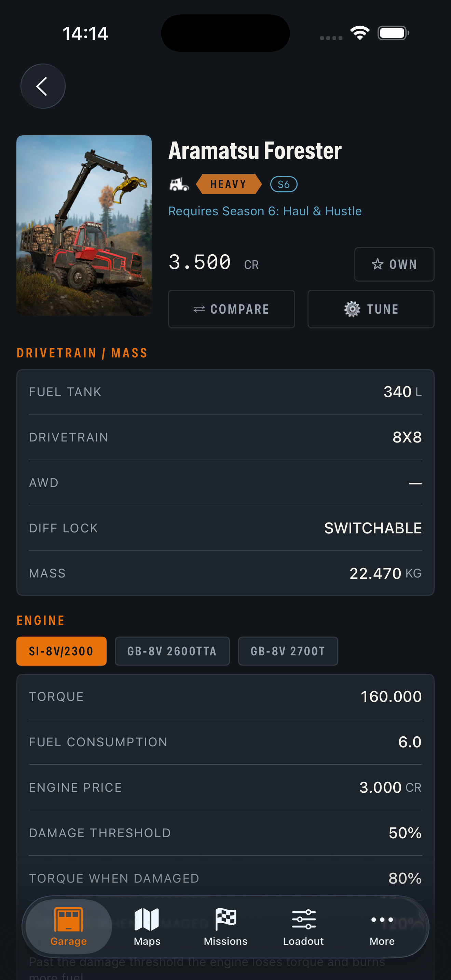The height and width of the screenshot is (980, 451).
Task: Tap the HEAVY class tag
Action: tap(229, 184)
